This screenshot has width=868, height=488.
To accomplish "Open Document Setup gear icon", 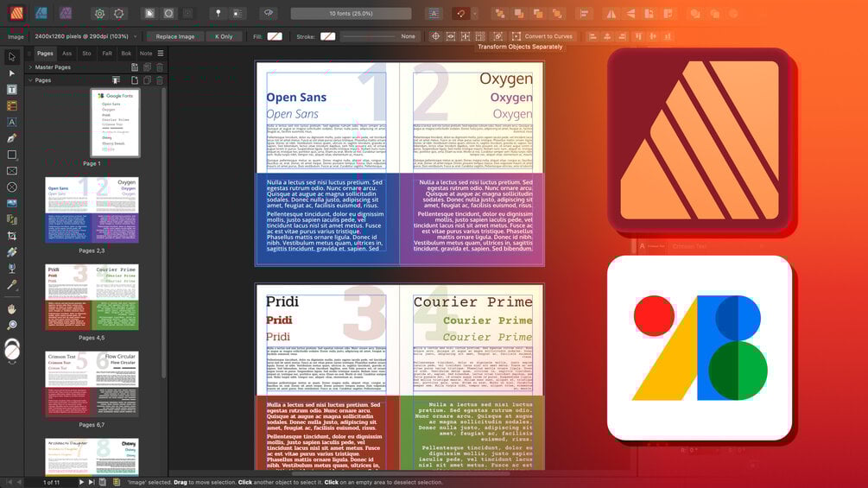I will pyautogui.click(x=99, y=14).
